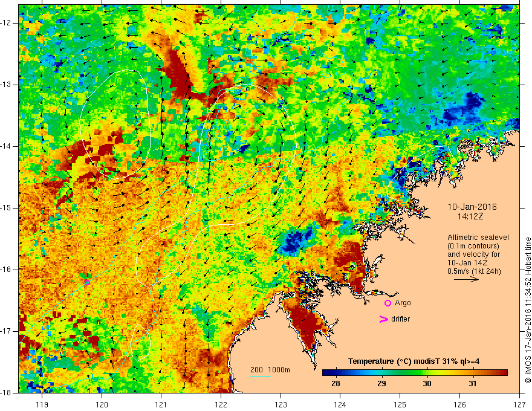Click latitude label '-17'
This screenshot has width=532, height=411.
tap(7, 331)
